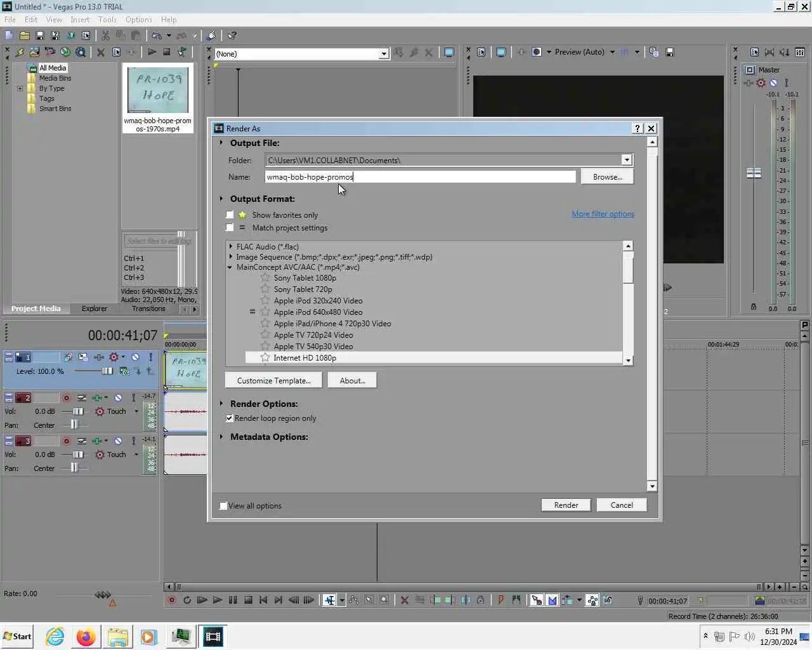Image resolution: width=812 pixels, height=650 pixels.
Task: Open the File menu
Action: point(10,20)
